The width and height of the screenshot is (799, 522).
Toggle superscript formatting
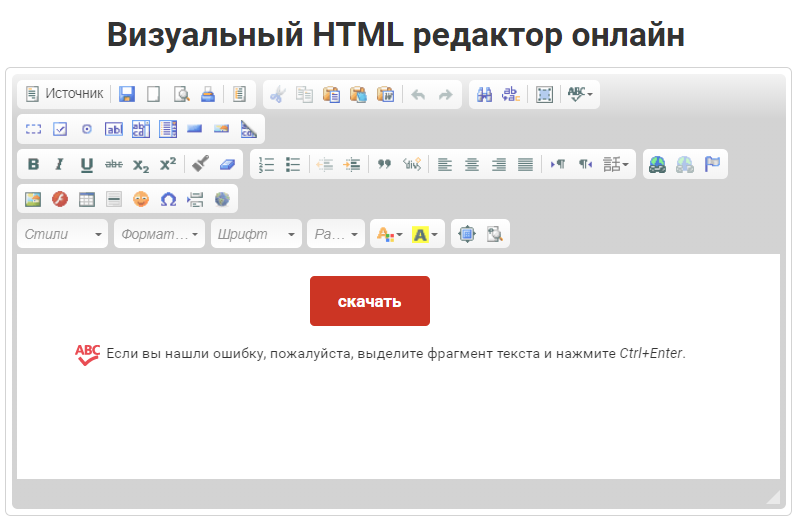168,165
